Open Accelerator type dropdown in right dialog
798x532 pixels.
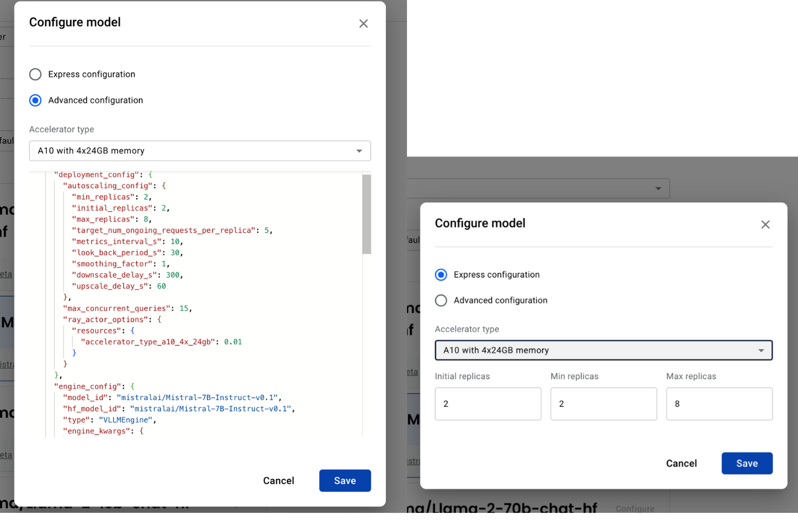[603, 350]
